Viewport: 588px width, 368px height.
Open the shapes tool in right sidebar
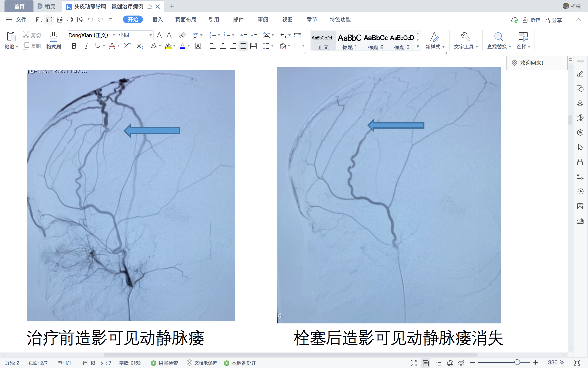coord(580,88)
